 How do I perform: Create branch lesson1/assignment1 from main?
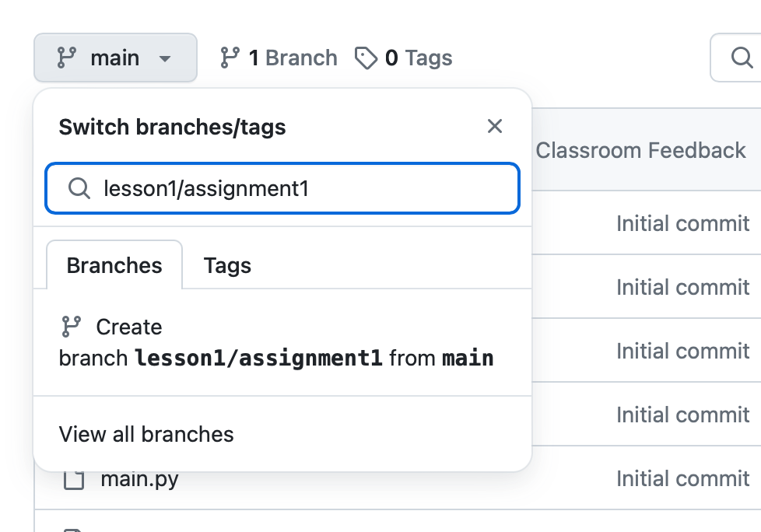coord(276,343)
